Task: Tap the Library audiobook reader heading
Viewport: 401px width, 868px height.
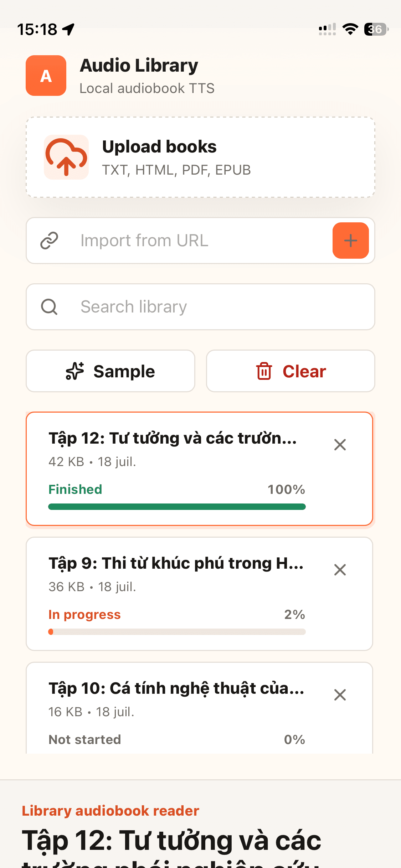Action: (x=110, y=811)
